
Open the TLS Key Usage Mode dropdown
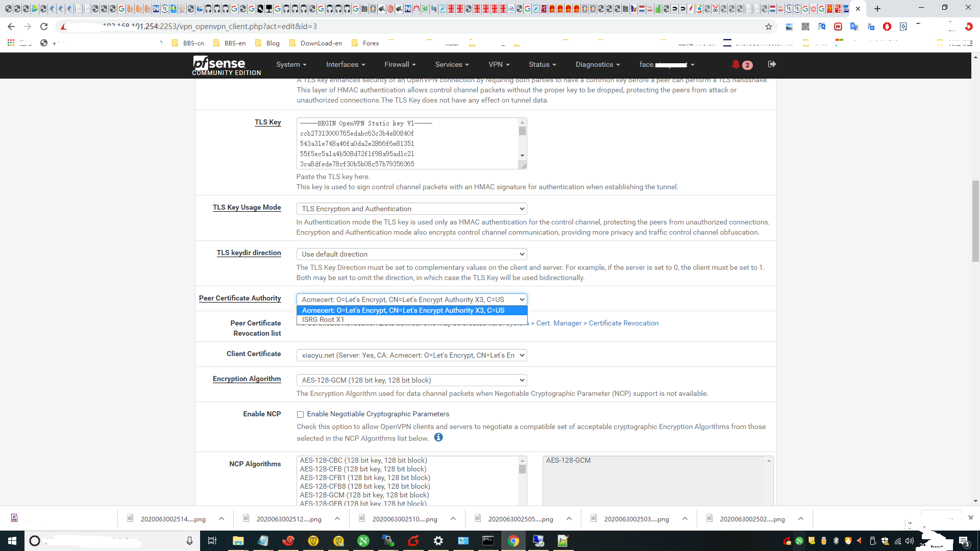coord(411,209)
